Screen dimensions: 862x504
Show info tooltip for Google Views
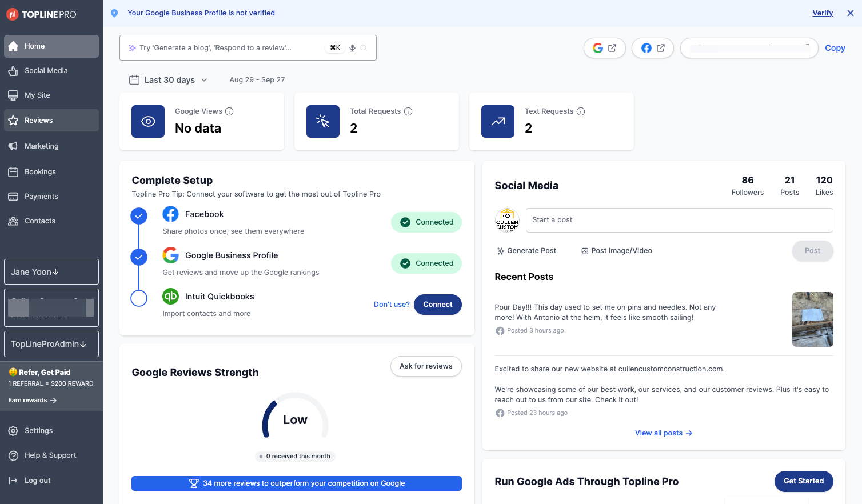[x=229, y=111]
